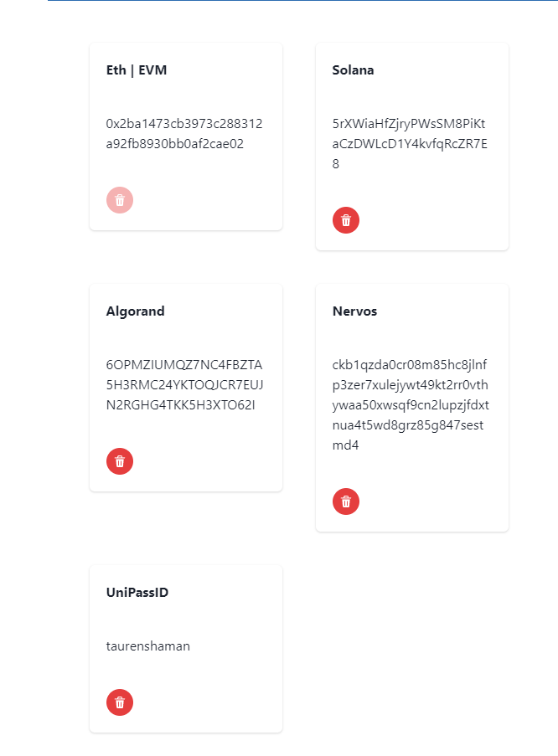Click the Algorand address starting 6OPMZIUMQZ
Viewport: 558px width, 756px height.
184,365
